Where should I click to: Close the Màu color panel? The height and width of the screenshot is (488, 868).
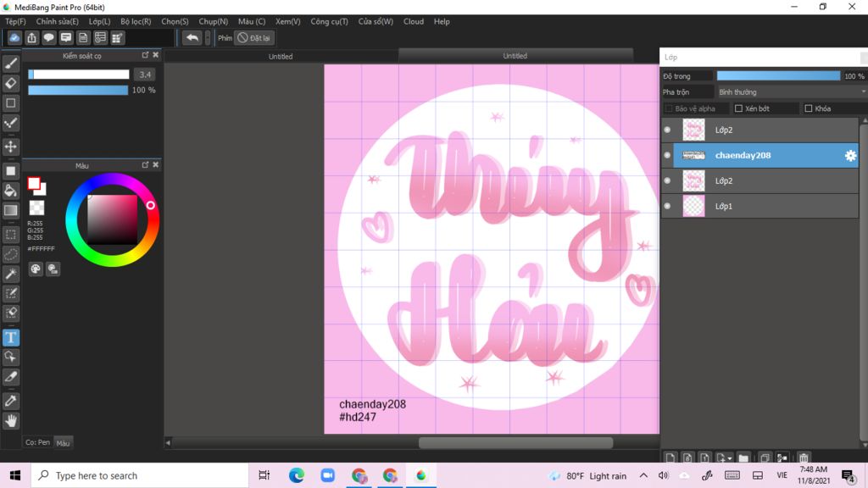point(156,165)
